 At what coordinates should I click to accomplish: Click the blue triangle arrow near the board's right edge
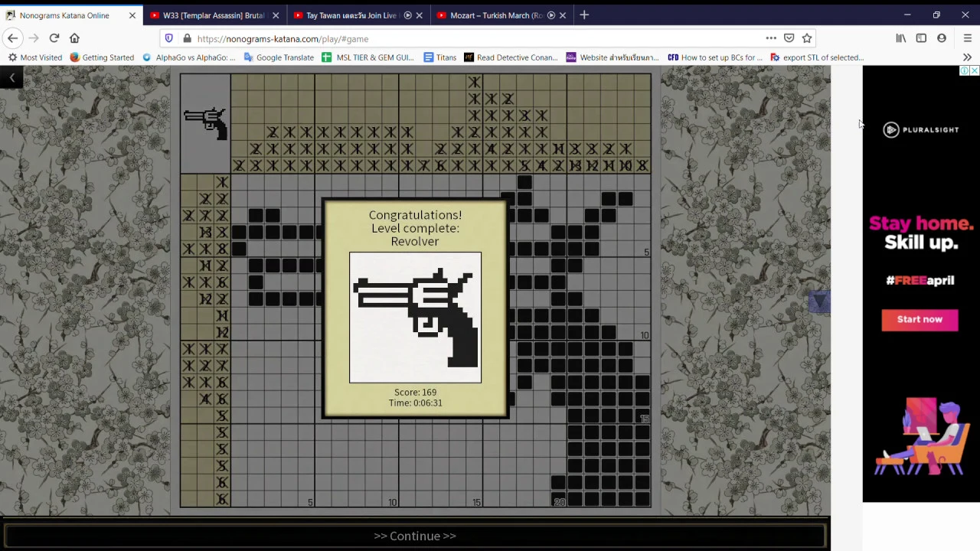click(x=819, y=302)
